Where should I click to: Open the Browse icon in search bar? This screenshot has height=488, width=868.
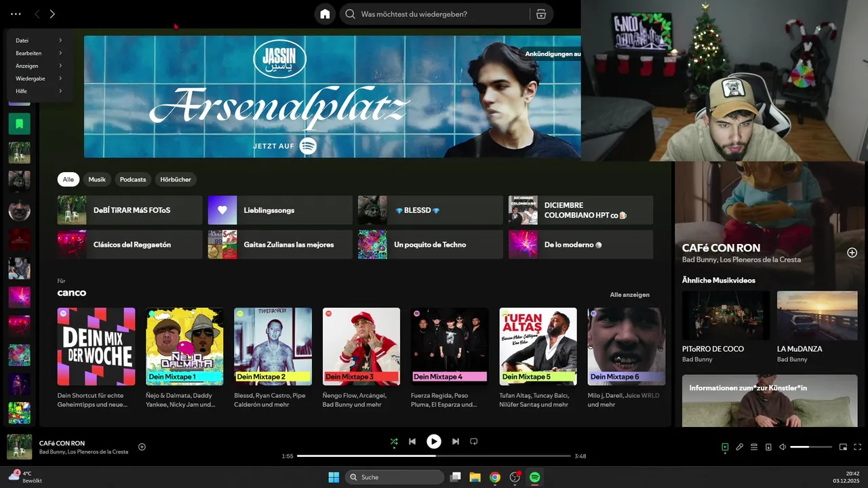(540, 14)
